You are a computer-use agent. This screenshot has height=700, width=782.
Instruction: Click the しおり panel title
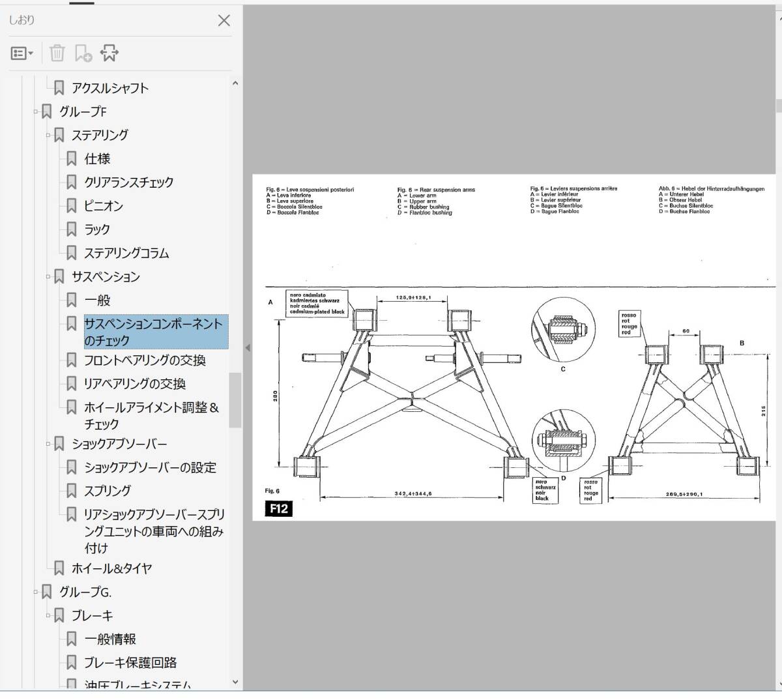tap(22, 20)
